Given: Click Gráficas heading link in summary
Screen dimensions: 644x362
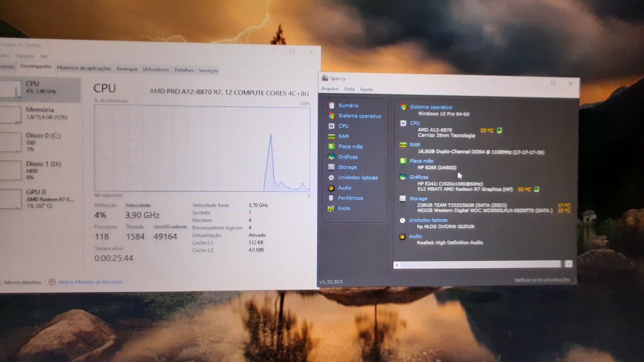Looking at the screenshot, I should pos(419,177).
